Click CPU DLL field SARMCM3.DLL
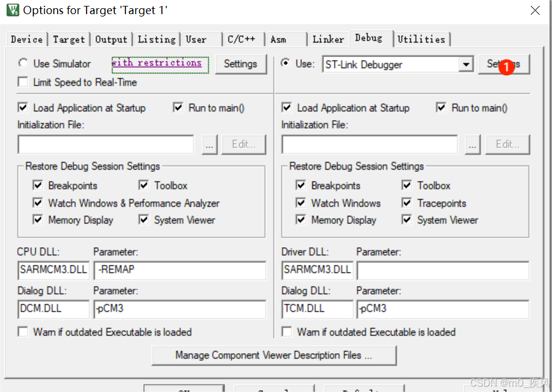The height and width of the screenshot is (392, 552). (x=54, y=270)
